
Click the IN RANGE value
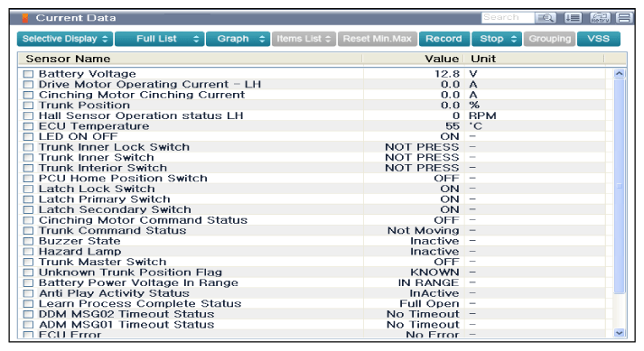click(428, 282)
